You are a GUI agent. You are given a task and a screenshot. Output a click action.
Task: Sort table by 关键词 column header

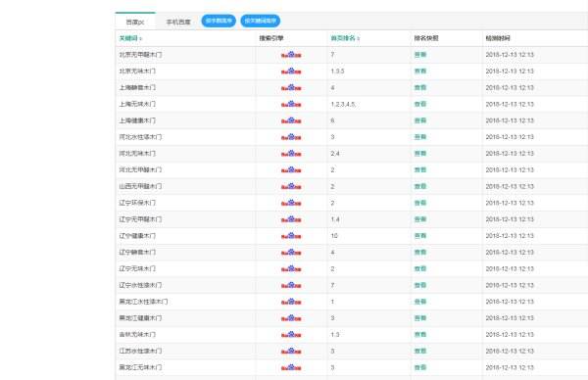click(x=130, y=38)
